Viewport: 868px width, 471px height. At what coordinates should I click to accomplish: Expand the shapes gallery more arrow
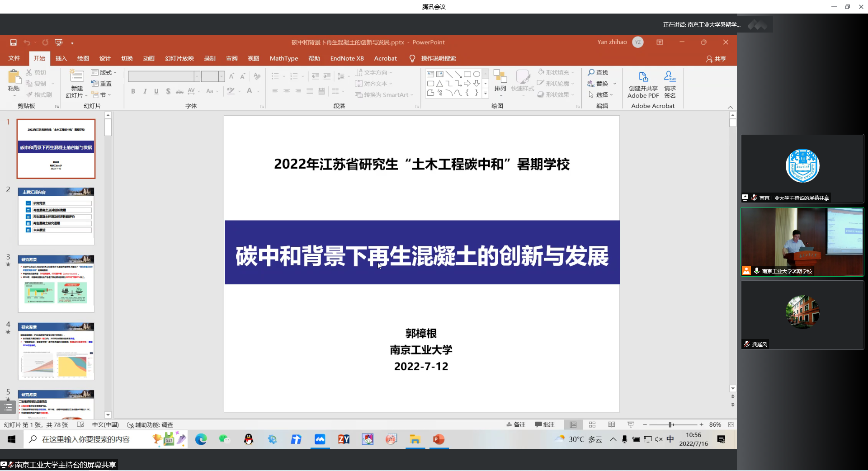coord(486,94)
